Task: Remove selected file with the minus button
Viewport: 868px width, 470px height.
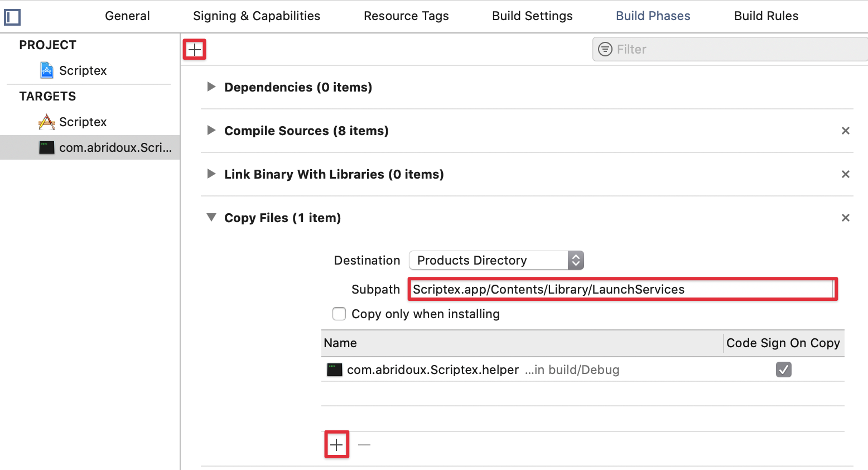Action: pos(364,445)
